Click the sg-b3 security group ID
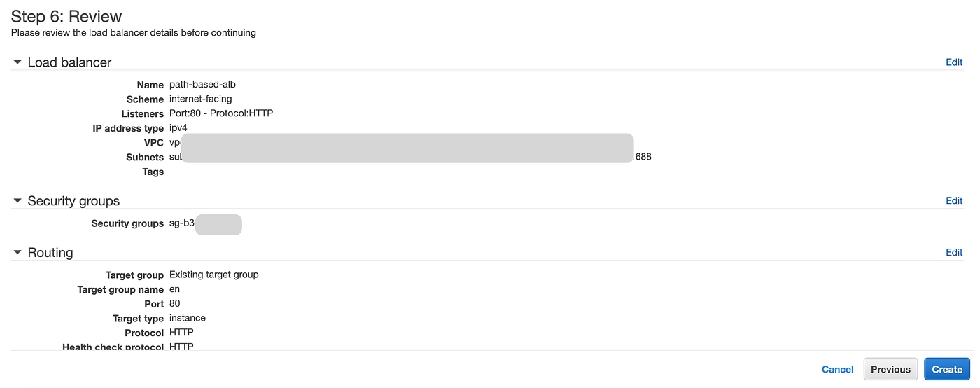This screenshot has width=980, height=388. 182,224
